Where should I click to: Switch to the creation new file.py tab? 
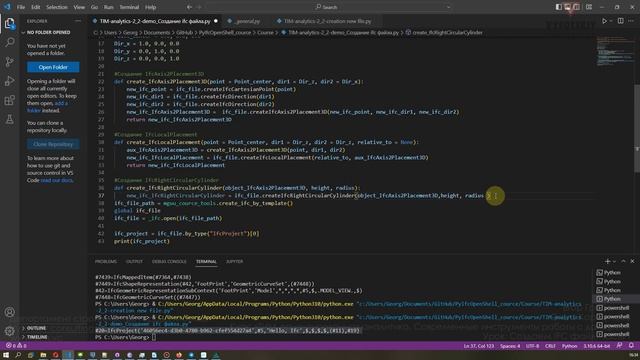[x=327, y=21]
